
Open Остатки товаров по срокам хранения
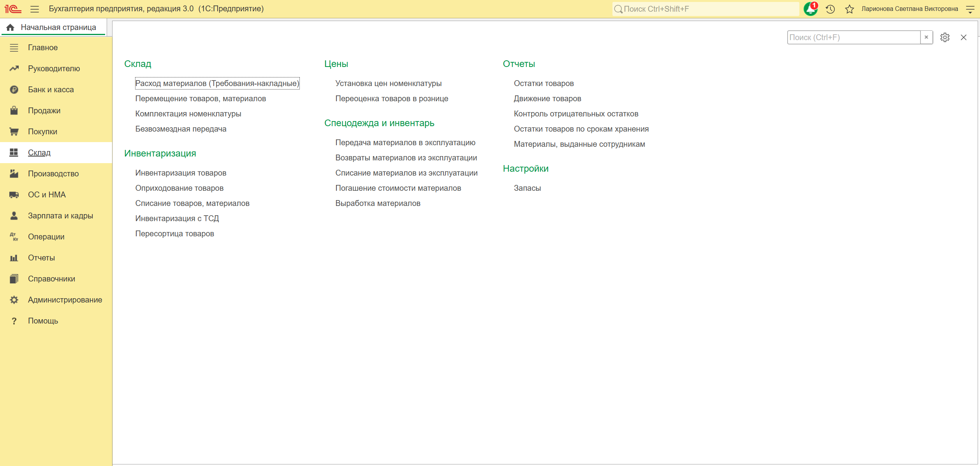click(x=581, y=129)
